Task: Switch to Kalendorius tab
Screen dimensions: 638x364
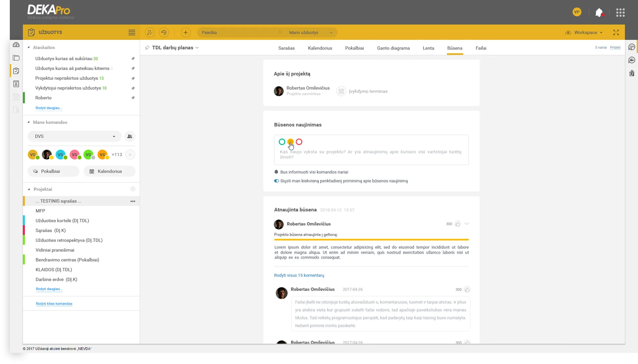Action: pyautogui.click(x=320, y=48)
